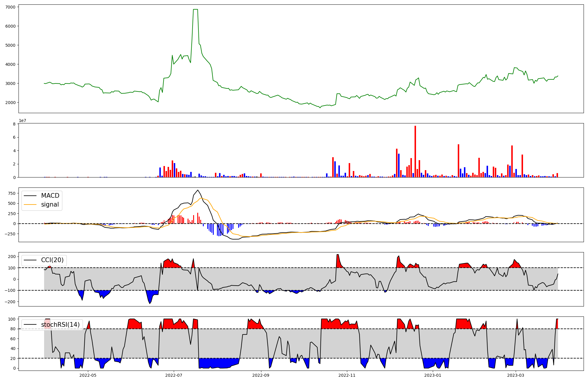Click the orange signal line color swatch
This screenshot has width=588, height=382.
pos(30,205)
